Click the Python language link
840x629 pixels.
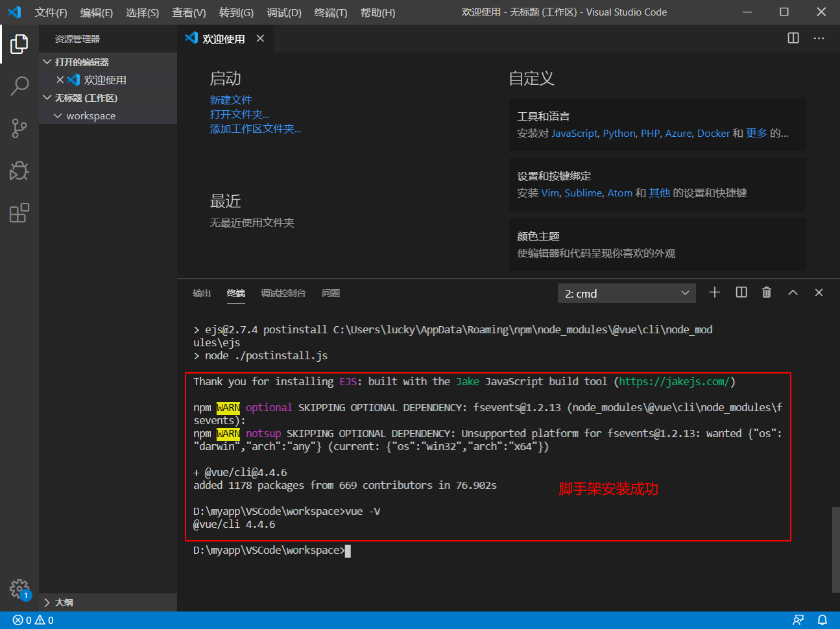[x=619, y=133]
